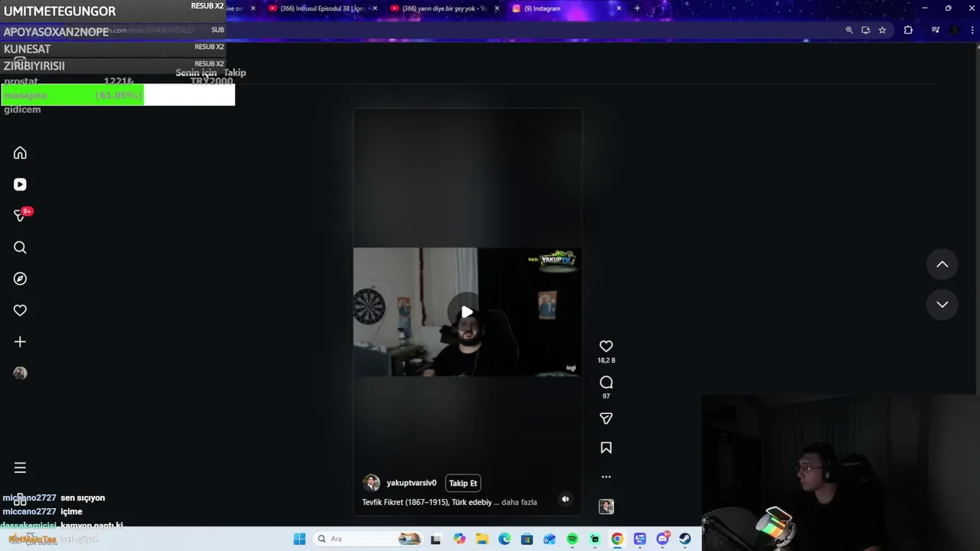The width and height of the screenshot is (980, 551).
Task: Click the taskbar Ara search box
Action: 368,539
